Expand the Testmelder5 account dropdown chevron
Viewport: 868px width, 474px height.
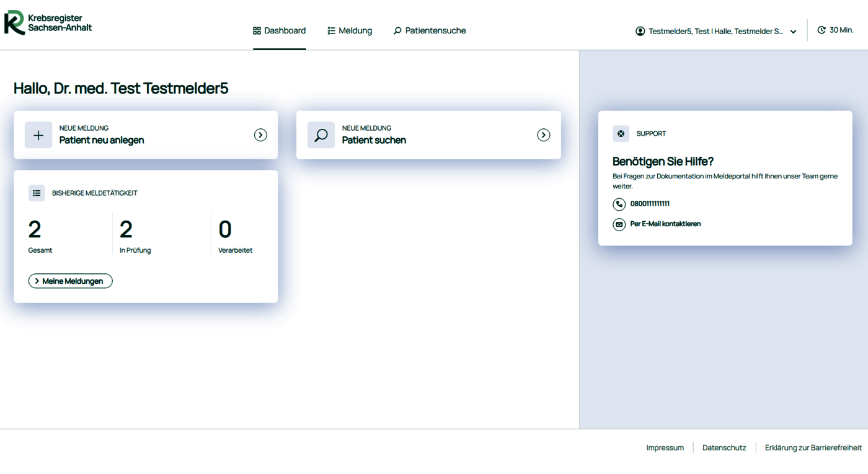793,32
